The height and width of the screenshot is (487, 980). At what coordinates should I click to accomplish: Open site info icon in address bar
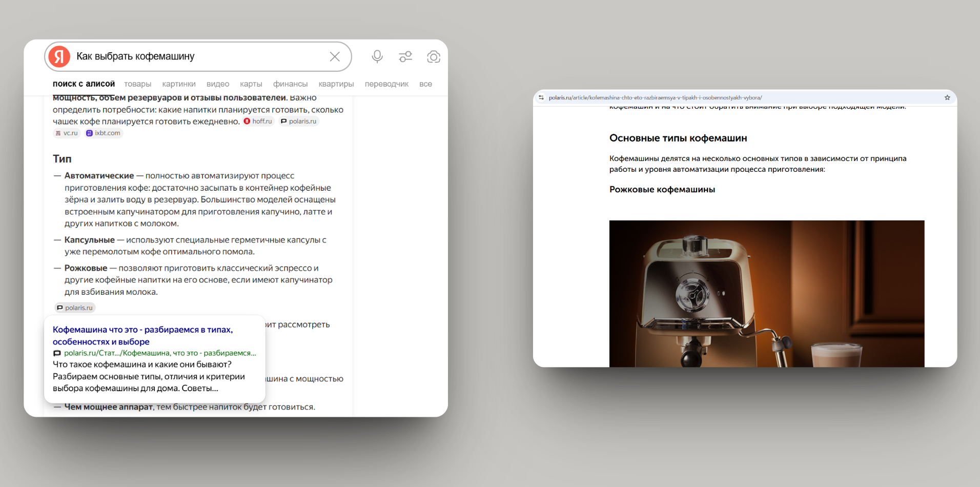coord(541,97)
